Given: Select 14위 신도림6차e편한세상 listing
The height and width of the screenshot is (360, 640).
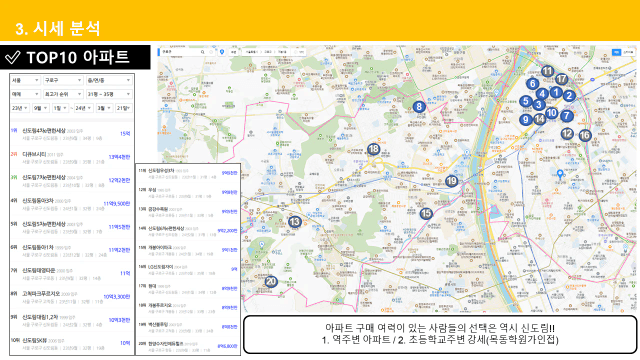Looking at the screenshot, I should [x=188, y=231].
